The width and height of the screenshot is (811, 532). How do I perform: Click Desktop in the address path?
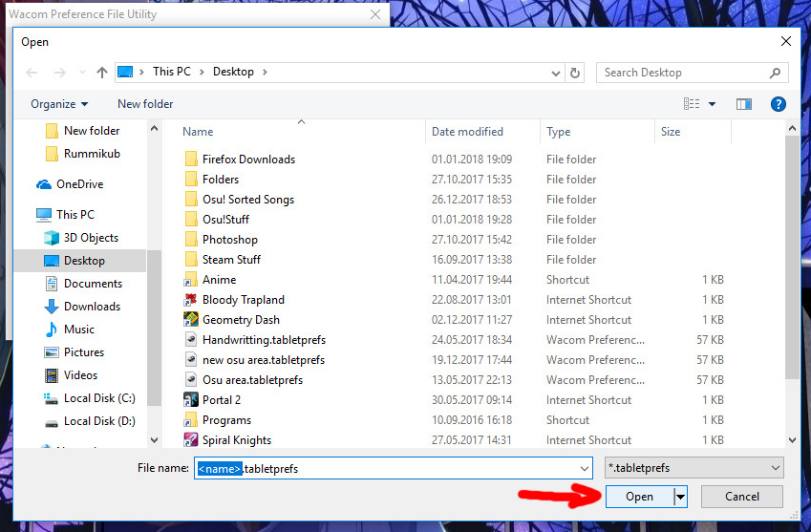coord(233,72)
